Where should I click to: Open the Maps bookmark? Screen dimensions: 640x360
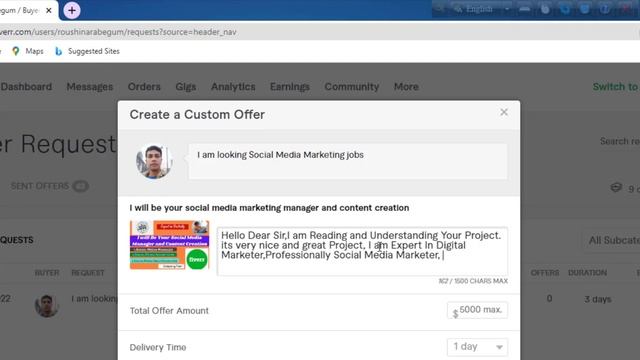[x=28, y=51]
